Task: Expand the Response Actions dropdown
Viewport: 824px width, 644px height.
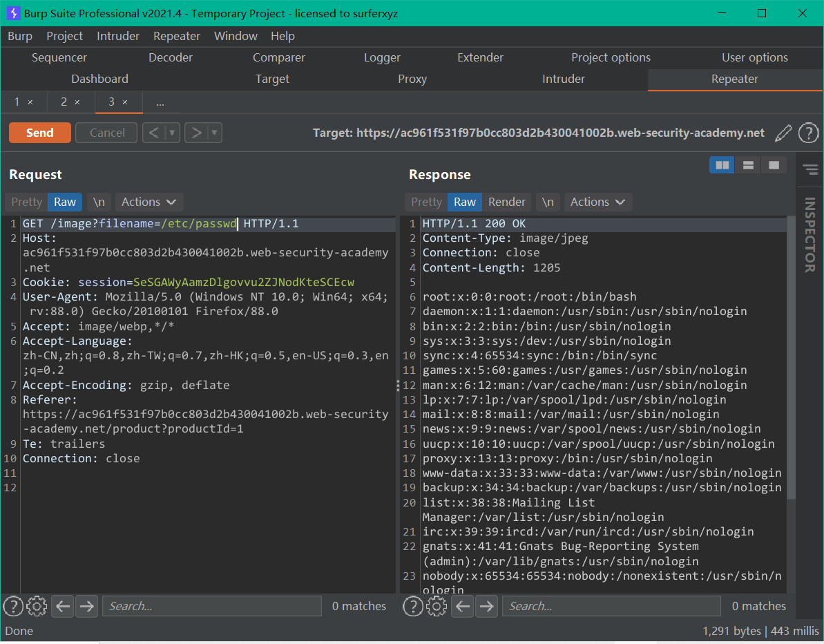Action: pyautogui.click(x=597, y=202)
